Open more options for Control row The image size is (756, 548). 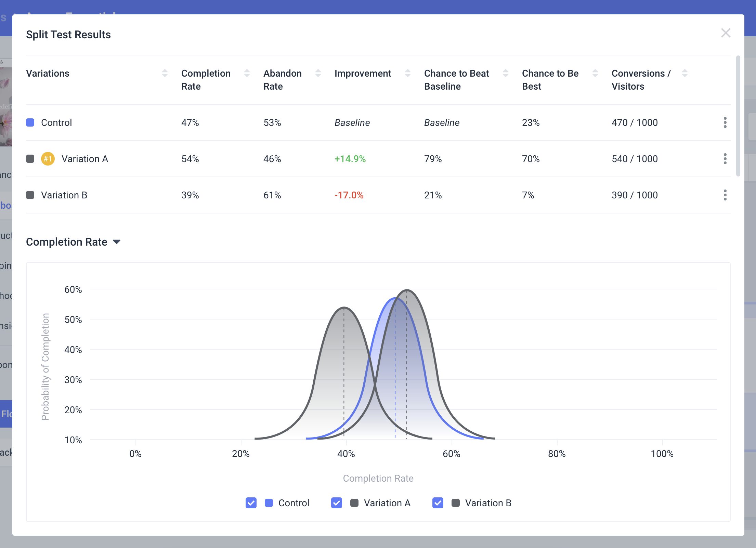point(725,122)
